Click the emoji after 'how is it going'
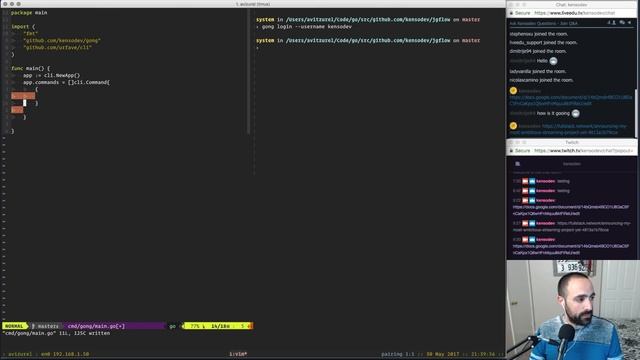Viewport: 640px width, 360px height. (x=576, y=113)
